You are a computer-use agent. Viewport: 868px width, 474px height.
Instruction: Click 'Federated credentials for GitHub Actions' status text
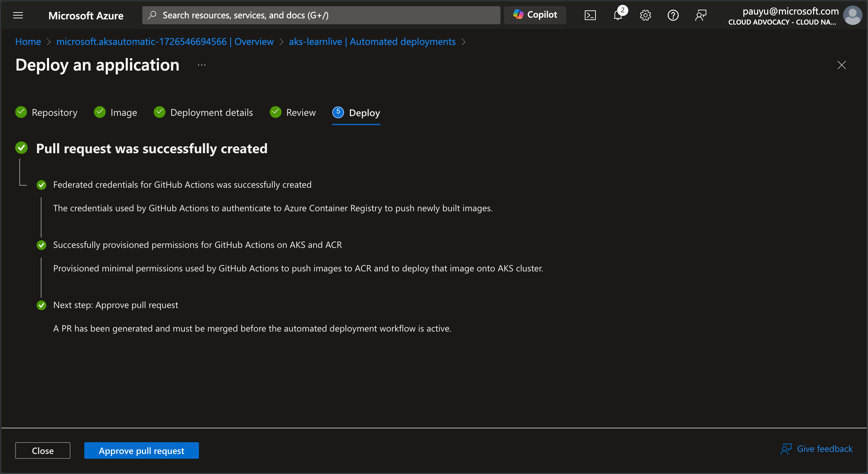pyautogui.click(x=182, y=185)
